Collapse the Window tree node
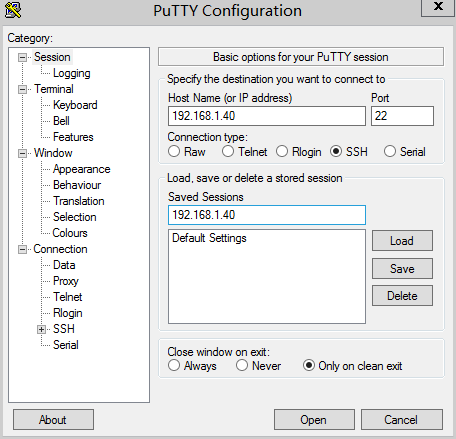 22,153
